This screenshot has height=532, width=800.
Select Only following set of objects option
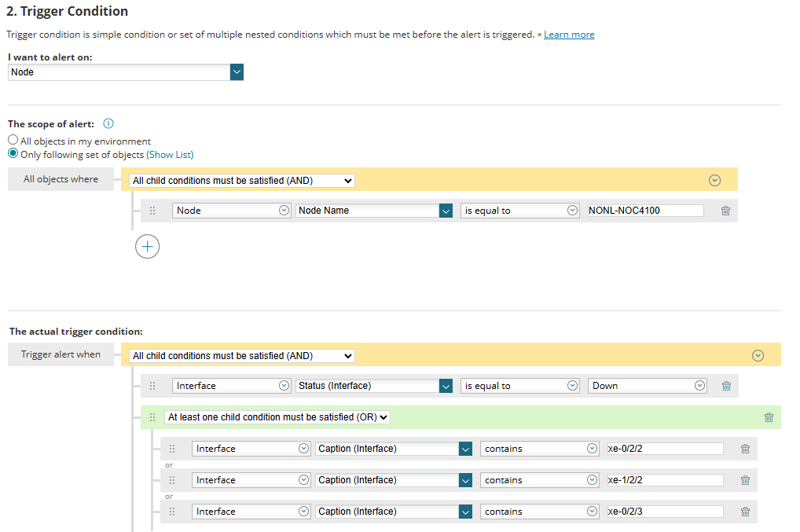[x=13, y=153]
